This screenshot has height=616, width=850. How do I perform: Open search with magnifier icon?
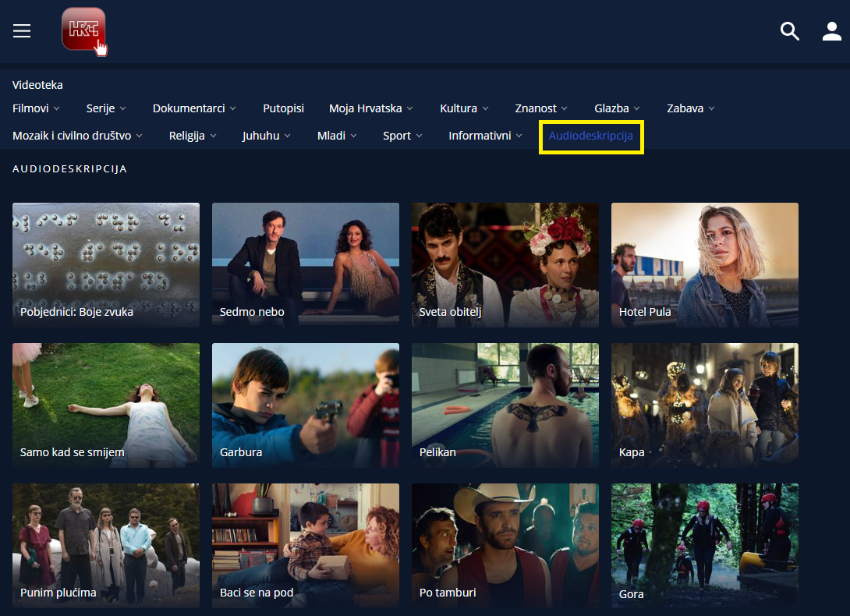[790, 31]
